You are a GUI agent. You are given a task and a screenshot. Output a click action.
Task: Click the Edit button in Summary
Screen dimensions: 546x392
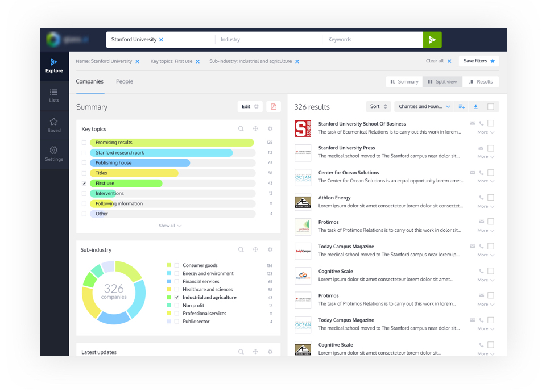(250, 107)
